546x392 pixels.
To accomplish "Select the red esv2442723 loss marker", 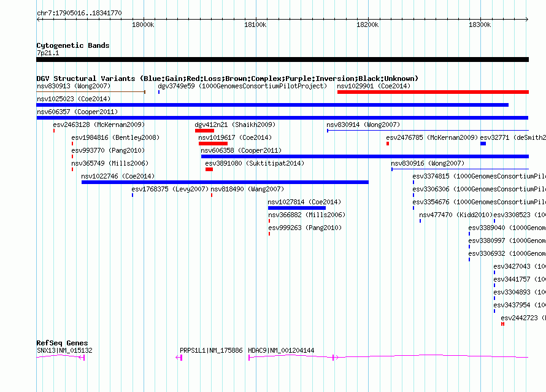I will point(502,324).
